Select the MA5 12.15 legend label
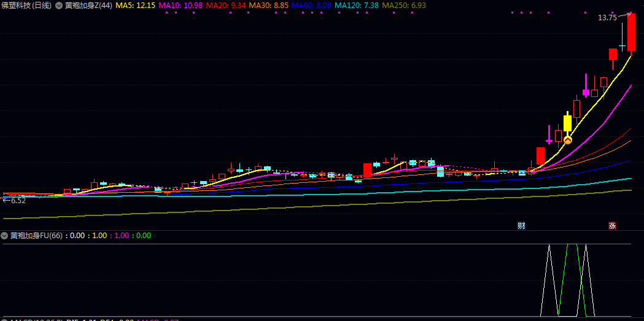Screen dimensions: 644x321 pyautogui.click(x=135, y=5)
